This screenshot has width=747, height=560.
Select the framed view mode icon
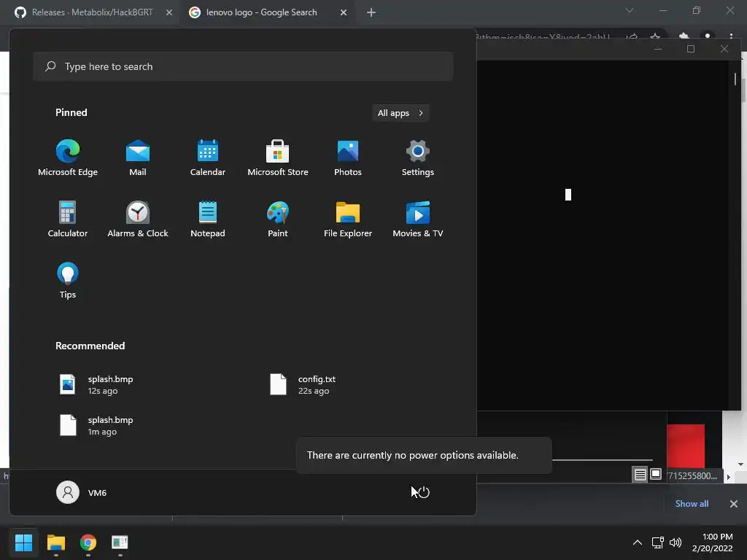point(656,474)
